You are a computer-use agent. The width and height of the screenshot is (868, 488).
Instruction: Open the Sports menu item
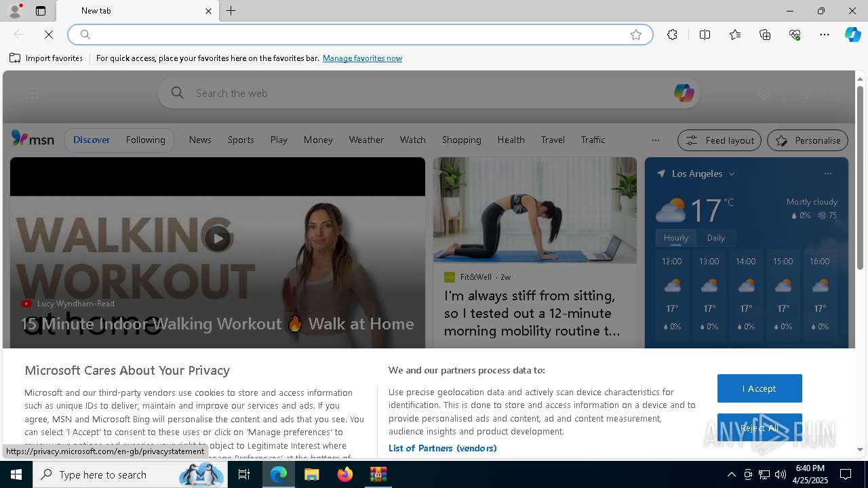[x=241, y=140]
